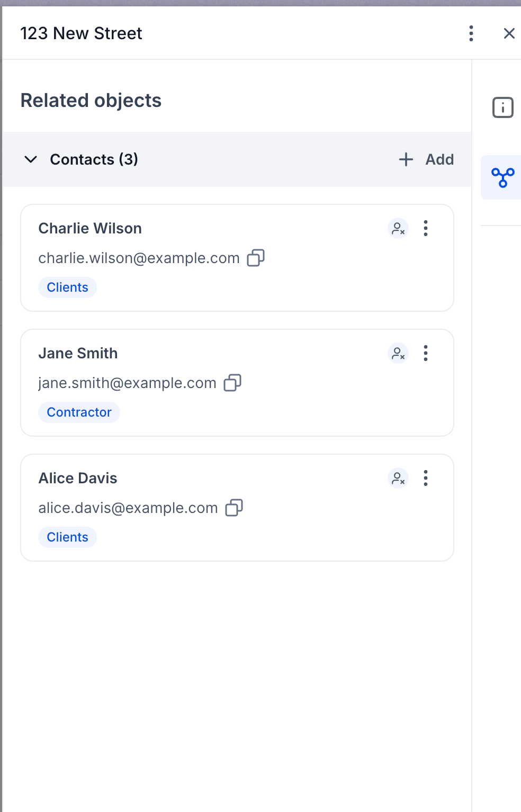Image resolution: width=521 pixels, height=812 pixels.
Task: Open Jane Smith's more options menu
Action: [x=425, y=354]
